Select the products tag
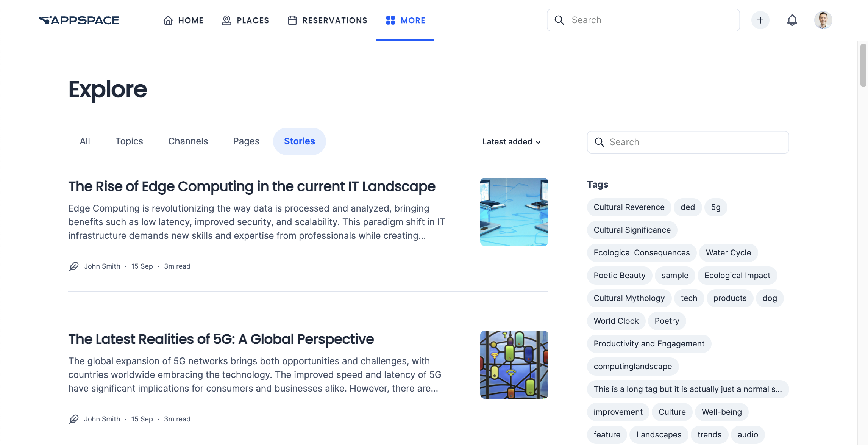The width and height of the screenshot is (868, 445). [730, 298]
